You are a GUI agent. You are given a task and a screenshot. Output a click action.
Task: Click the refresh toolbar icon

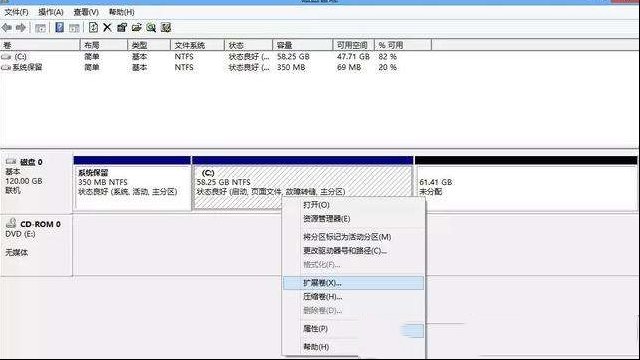[93, 27]
